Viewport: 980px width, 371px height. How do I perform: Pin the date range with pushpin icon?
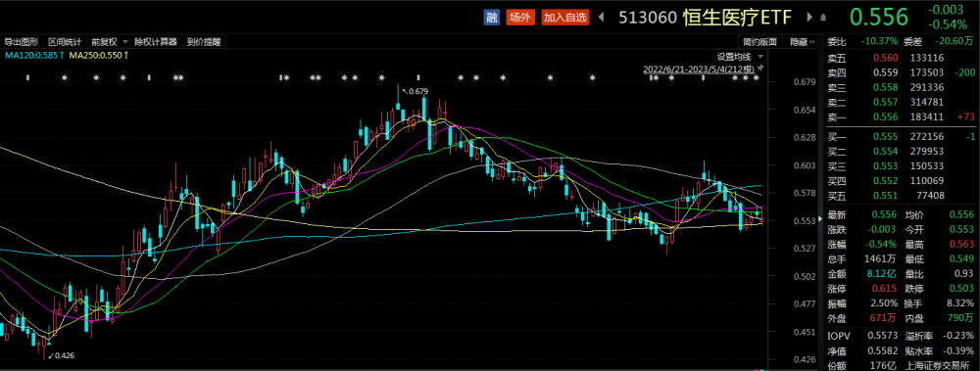760,68
